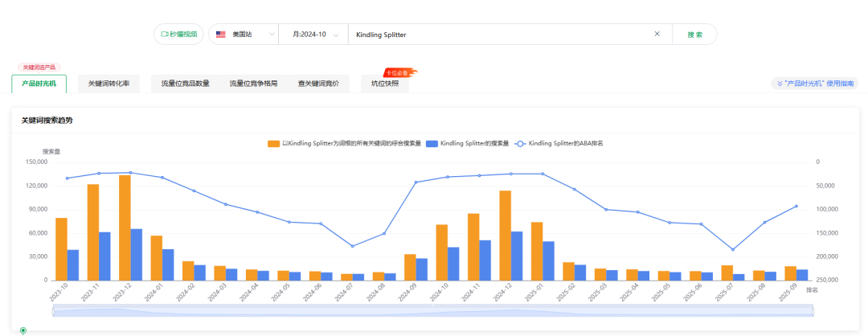Click the 排名 axis title

tap(812, 290)
